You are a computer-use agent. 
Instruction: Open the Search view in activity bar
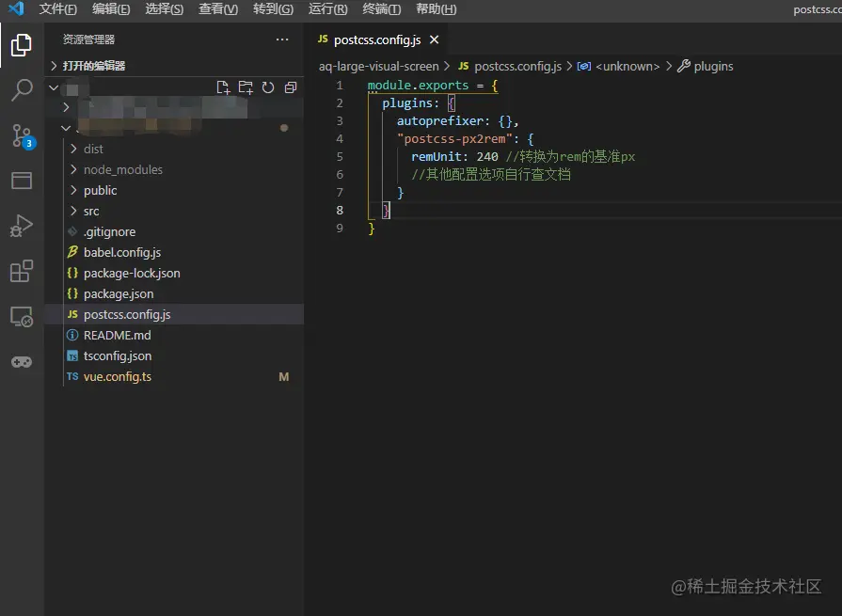pos(22,90)
